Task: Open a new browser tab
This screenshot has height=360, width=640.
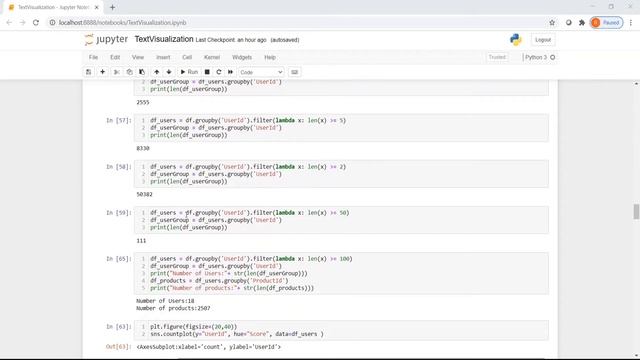Action: coord(112,7)
